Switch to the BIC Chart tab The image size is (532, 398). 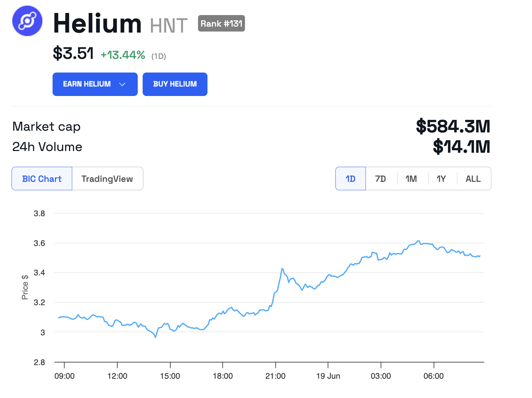click(42, 179)
